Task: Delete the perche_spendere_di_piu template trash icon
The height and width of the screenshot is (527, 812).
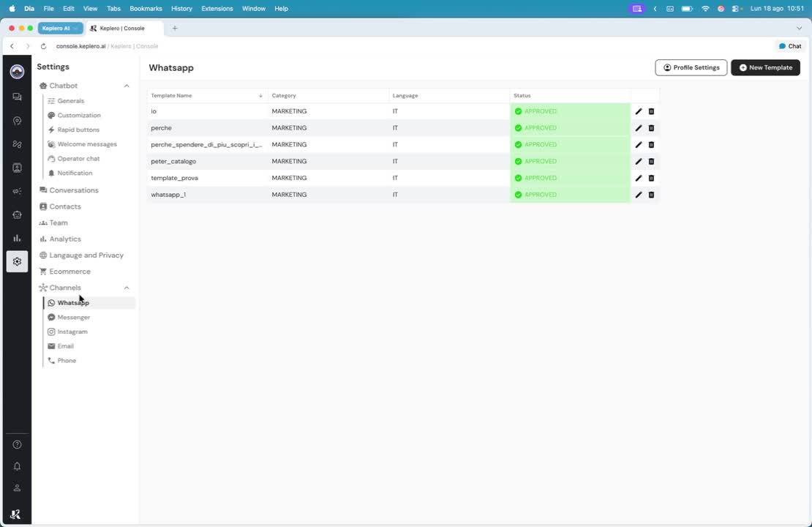Action: [x=652, y=145]
